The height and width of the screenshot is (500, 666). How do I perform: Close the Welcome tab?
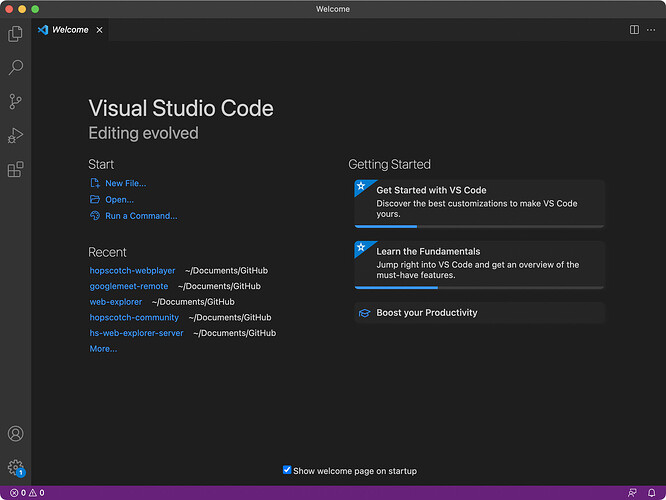(x=99, y=30)
